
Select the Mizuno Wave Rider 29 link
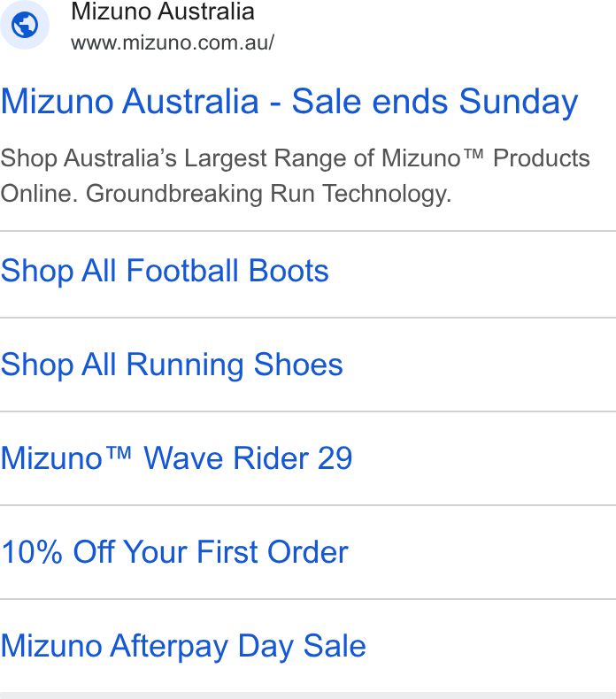(176, 458)
